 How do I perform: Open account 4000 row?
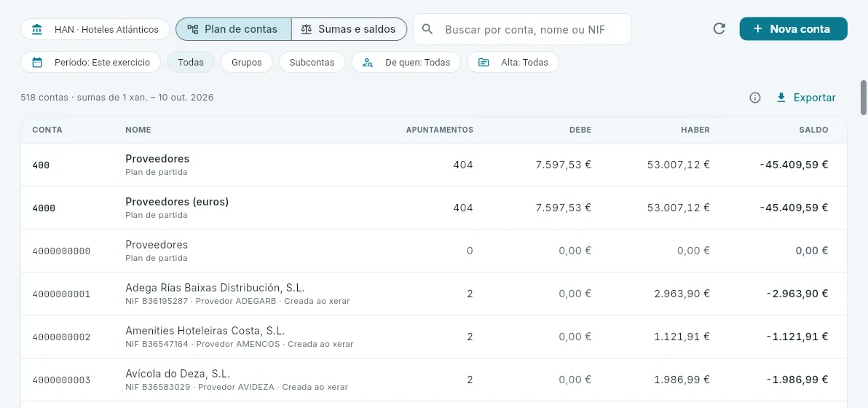click(434, 208)
